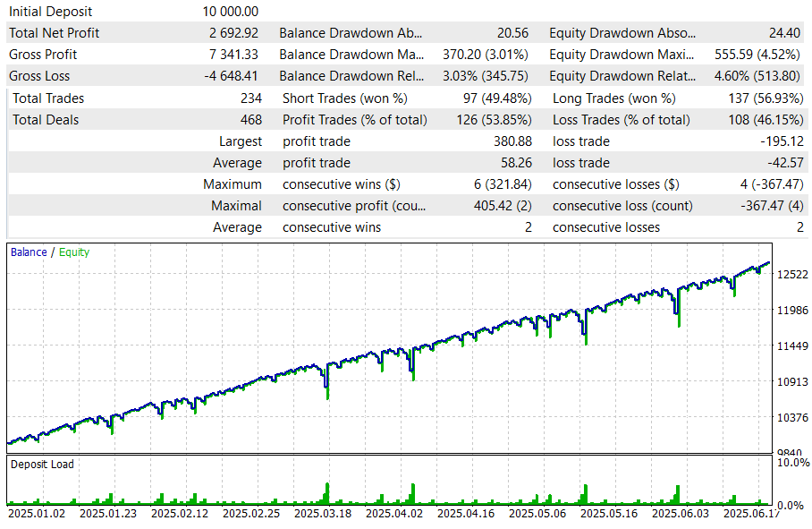This screenshot has height=529, width=812.
Task: Click the 12522 balance axis label
Action: (791, 275)
